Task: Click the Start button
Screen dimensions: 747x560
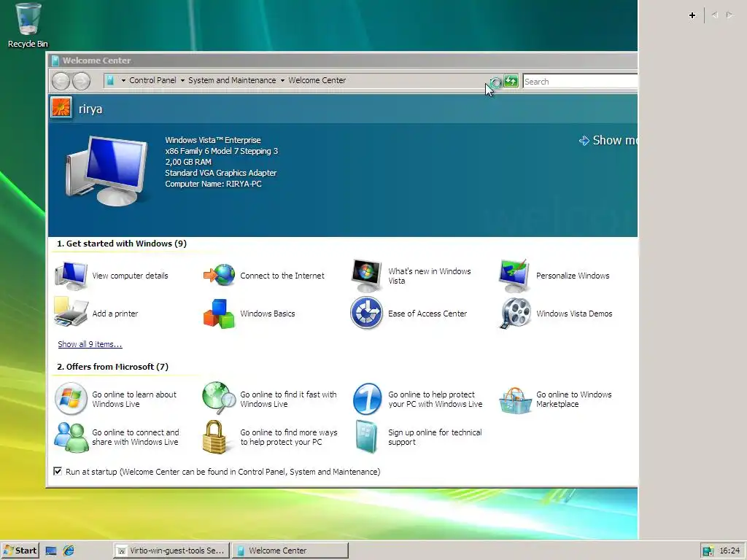Action: pyautogui.click(x=20, y=551)
